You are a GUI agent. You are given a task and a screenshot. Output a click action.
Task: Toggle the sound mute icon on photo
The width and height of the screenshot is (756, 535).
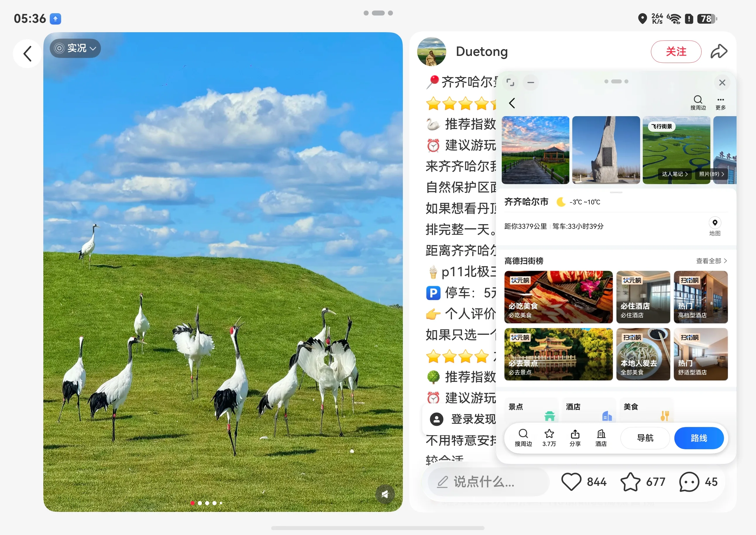(385, 494)
